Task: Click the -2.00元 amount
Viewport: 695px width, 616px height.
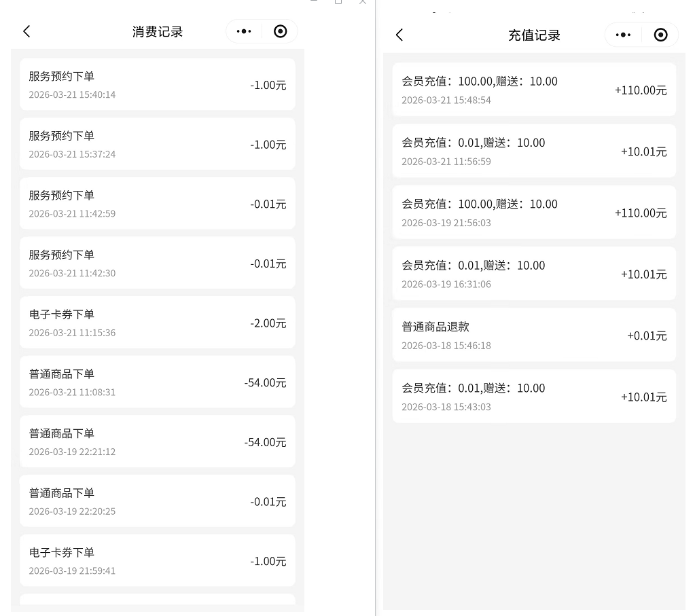Action: (x=268, y=323)
